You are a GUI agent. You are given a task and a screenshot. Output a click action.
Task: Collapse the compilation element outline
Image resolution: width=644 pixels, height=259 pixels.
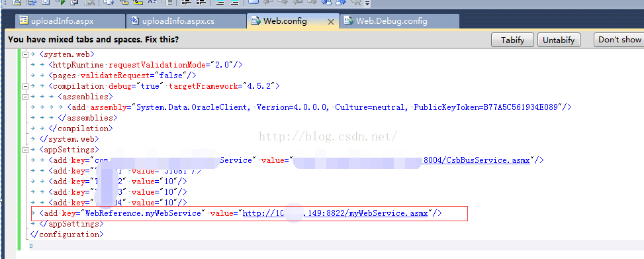[x=25, y=86]
